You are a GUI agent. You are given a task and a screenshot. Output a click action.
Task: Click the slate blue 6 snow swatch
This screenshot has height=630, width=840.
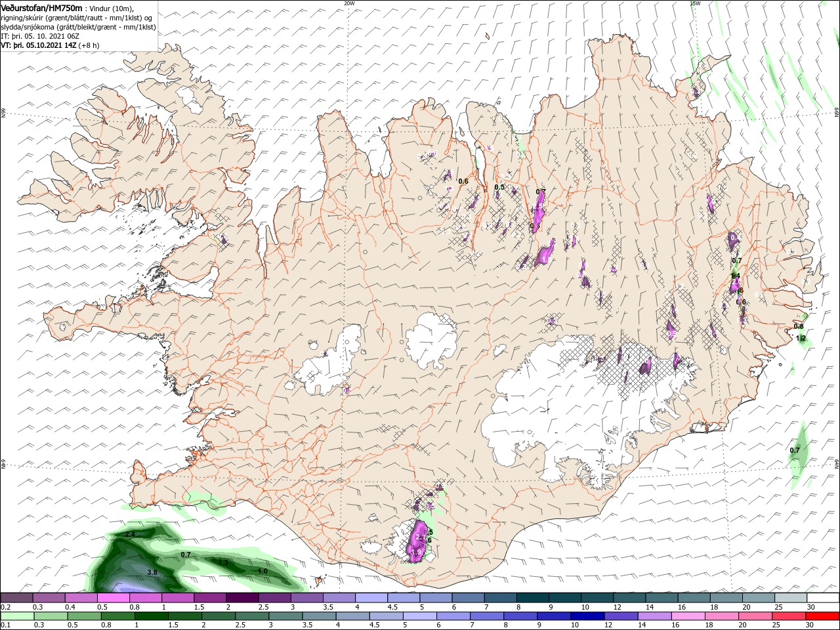[468, 598]
